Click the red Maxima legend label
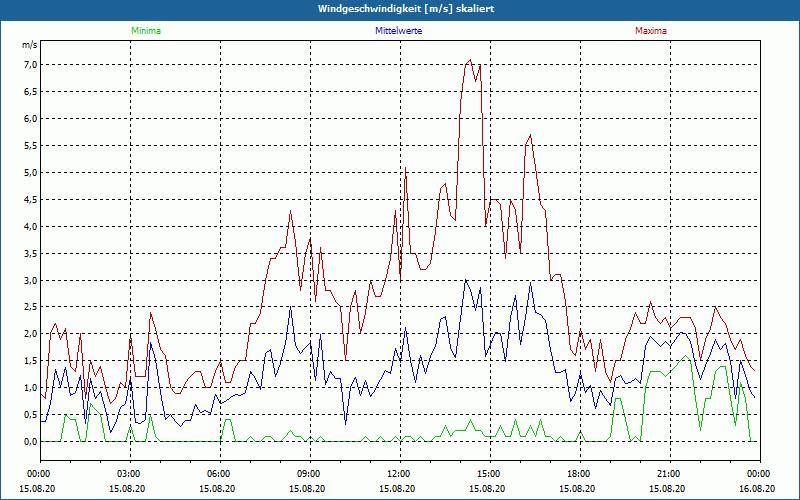This screenshot has width=800, height=500. pyautogui.click(x=650, y=31)
